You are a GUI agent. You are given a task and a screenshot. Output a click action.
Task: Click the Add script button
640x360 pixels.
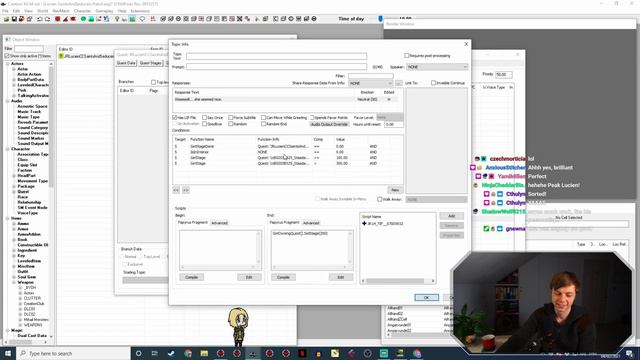[451, 216]
